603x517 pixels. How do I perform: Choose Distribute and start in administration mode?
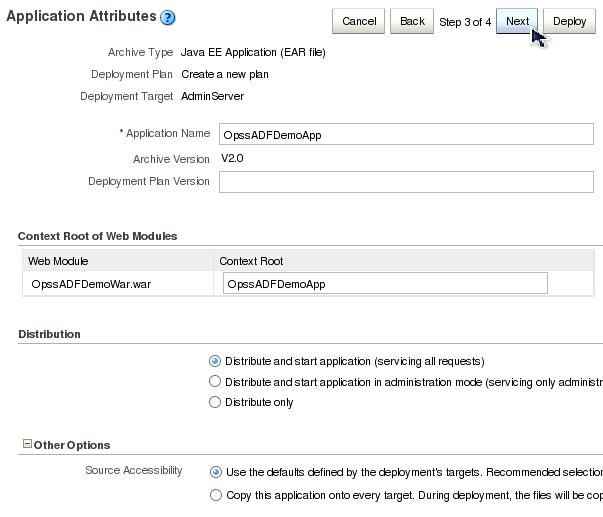point(215,382)
